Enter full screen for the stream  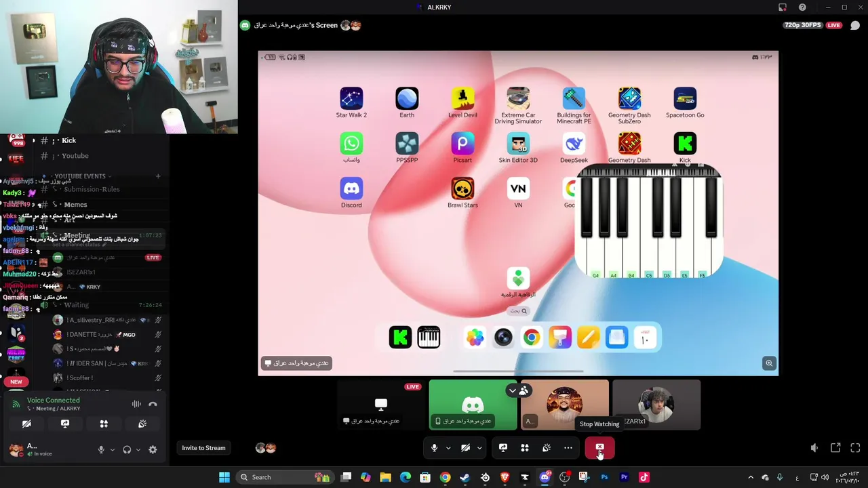tap(855, 448)
